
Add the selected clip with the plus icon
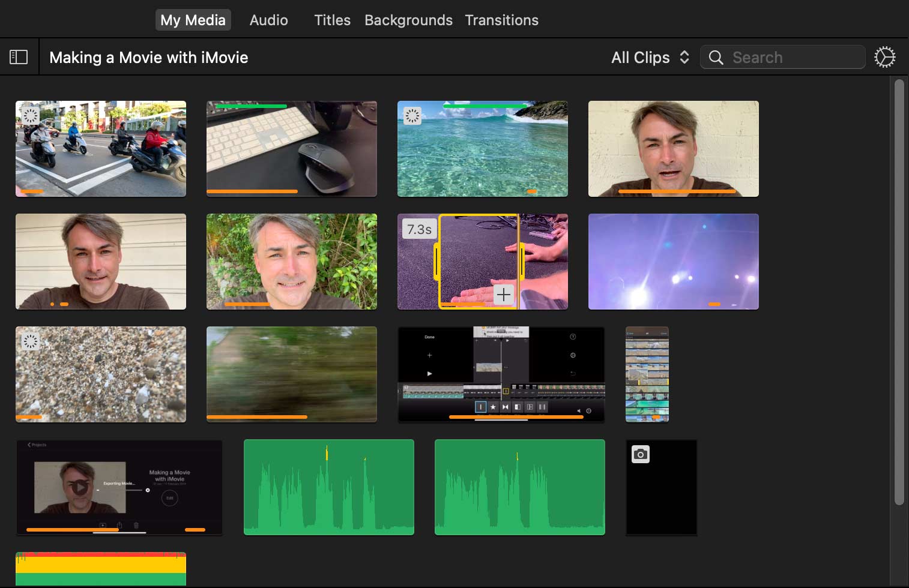(x=503, y=294)
